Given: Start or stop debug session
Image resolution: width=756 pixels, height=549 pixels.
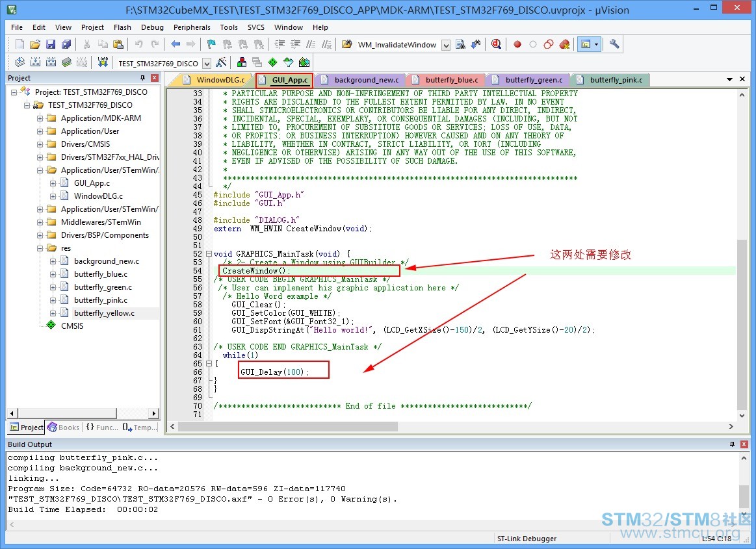Looking at the screenshot, I should point(496,44).
